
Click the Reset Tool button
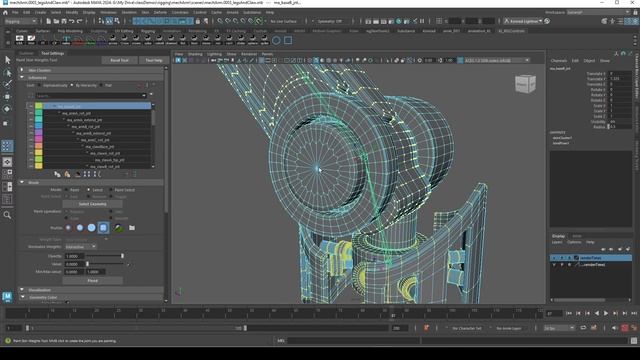pyautogui.click(x=119, y=60)
